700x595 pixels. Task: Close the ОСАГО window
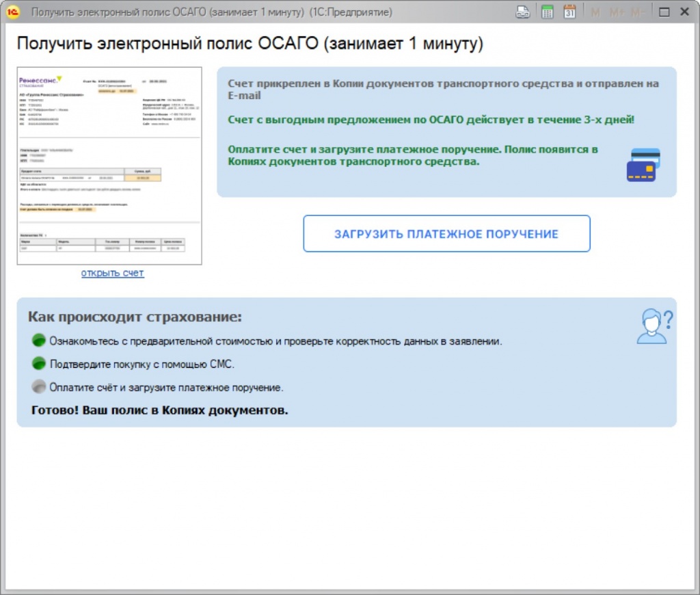tap(685, 12)
